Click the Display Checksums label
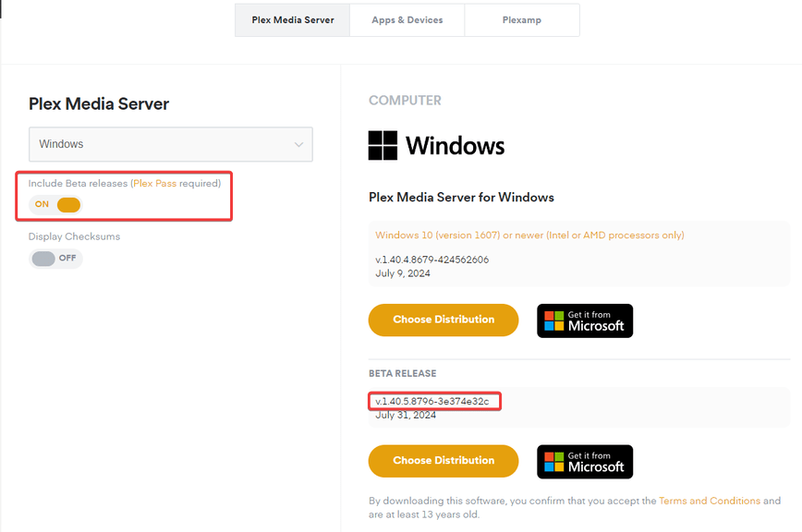The image size is (802, 532). tap(74, 236)
